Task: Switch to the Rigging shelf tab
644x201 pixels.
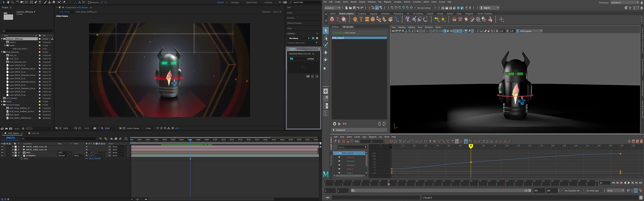Action: coord(373,14)
